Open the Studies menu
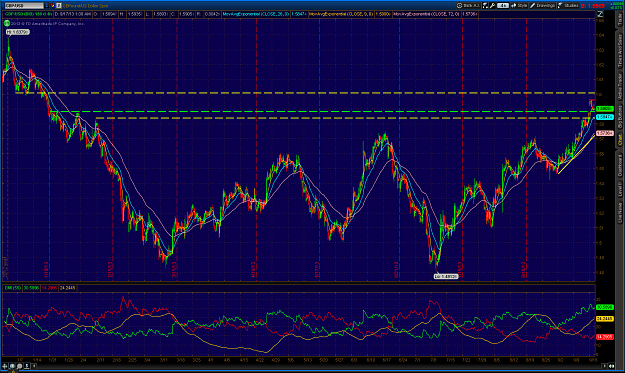The width and height of the screenshot is (625, 373). pos(568,6)
